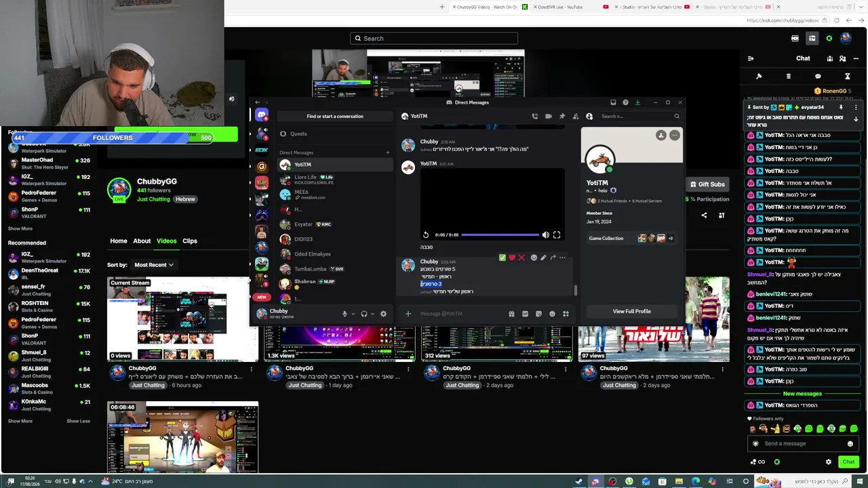Start a voice call with YotiTM in Discord

pos(535,117)
